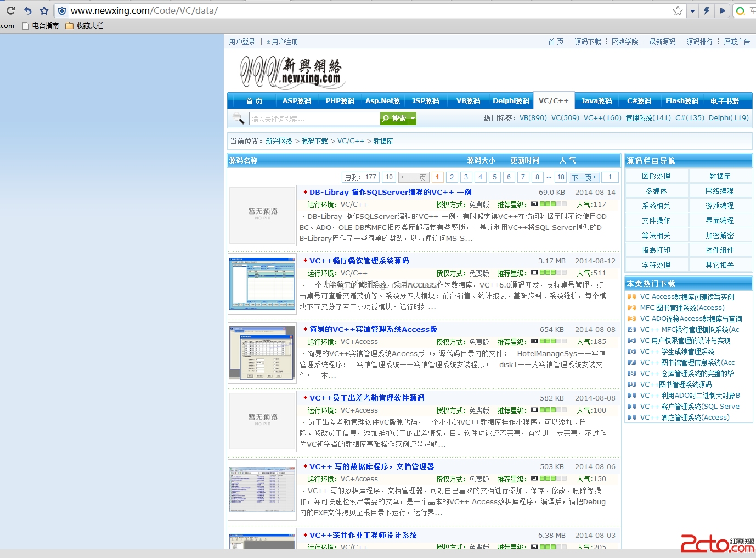This screenshot has width=756, height=558.
Task: Open the DB-Library 操作SQLServer title link
Action: [x=390, y=192]
